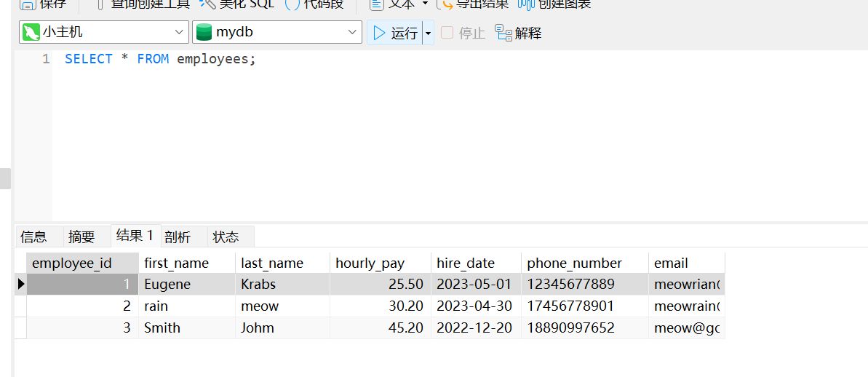This screenshot has width=868, height=377.
Task: Open the database dropdown showing mydb
Action: pos(276,32)
